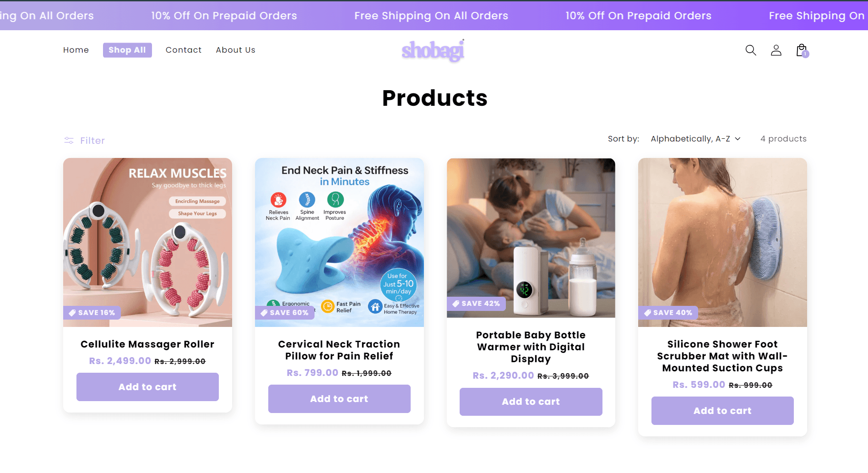Click the neck traction pillow product image

click(339, 242)
